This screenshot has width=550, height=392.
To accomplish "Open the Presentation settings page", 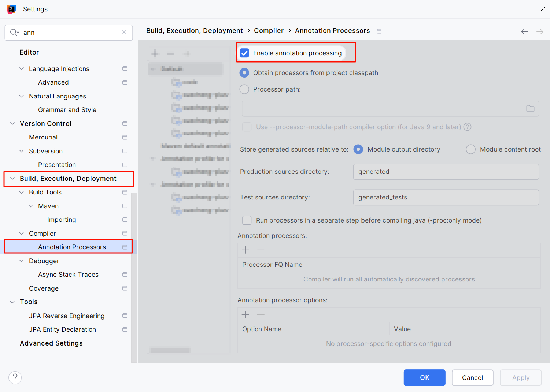I will click(x=57, y=165).
